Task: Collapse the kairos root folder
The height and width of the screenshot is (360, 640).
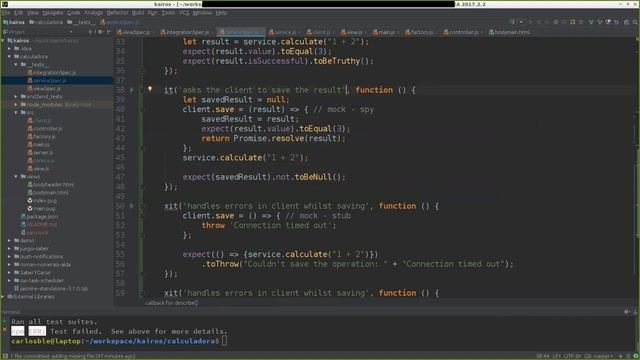Action: tap(3, 41)
